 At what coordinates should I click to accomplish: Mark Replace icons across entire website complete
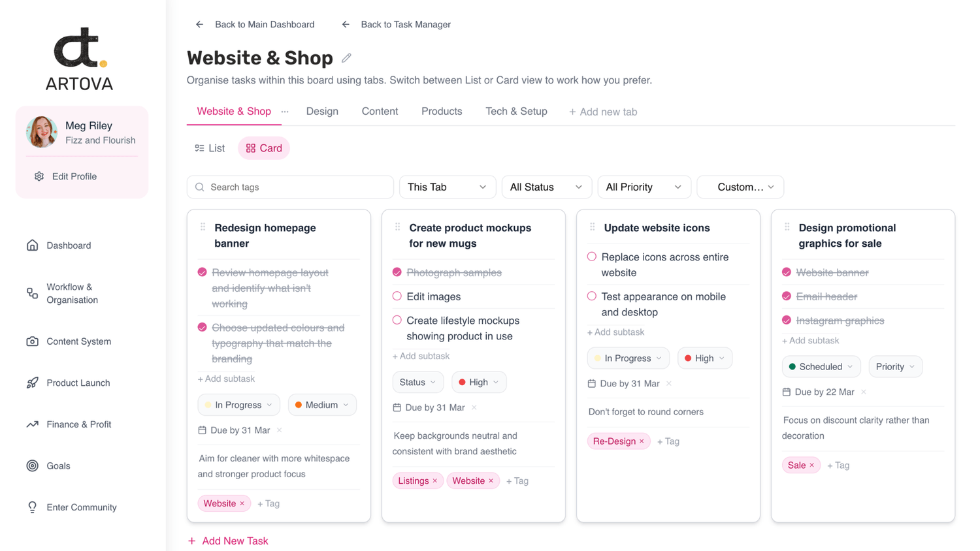592,257
